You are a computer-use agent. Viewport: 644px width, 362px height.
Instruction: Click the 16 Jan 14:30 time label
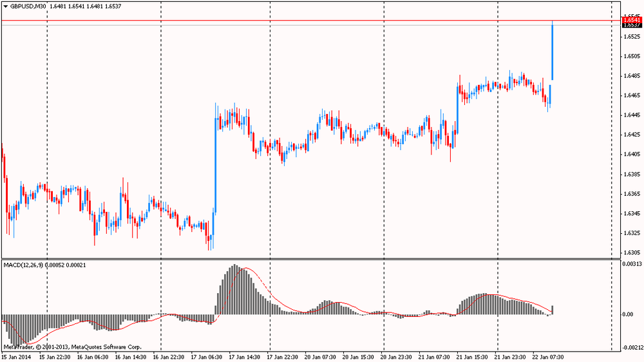(x=131, y=357)
